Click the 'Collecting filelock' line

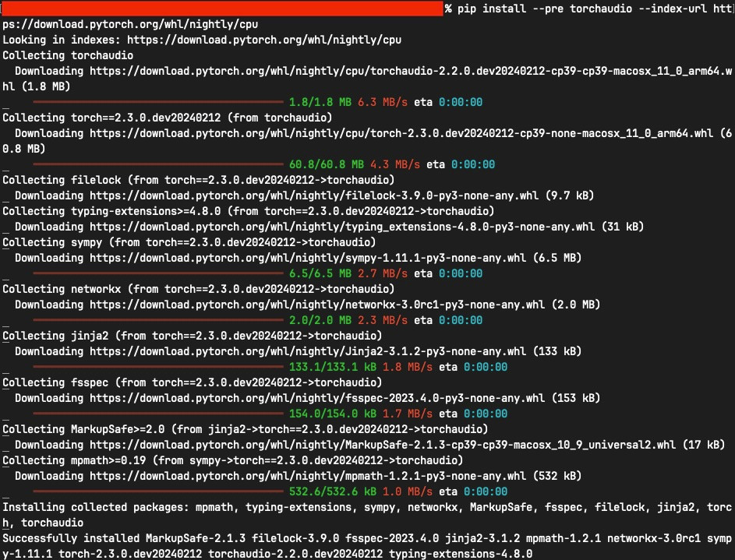[198, 180]
